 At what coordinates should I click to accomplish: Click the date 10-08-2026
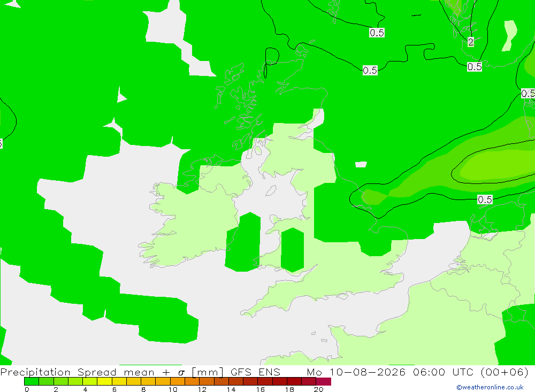[368, 372]
